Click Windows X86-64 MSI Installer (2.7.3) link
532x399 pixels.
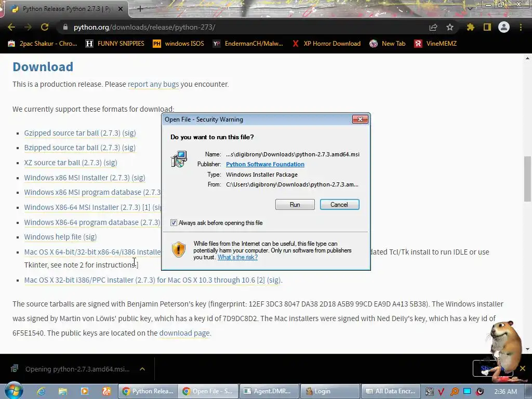[x=82, y=207]
